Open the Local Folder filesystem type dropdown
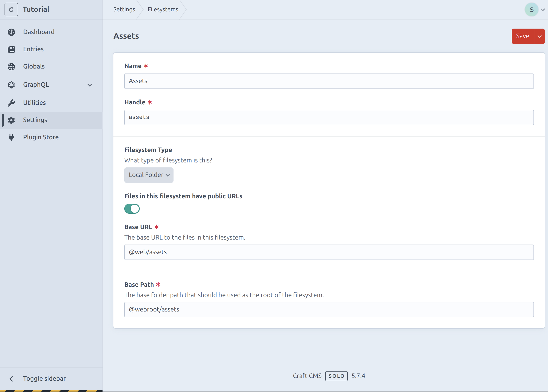Image resolution: width=548 pixels, height=392 pixels. [x=149, y=175]
